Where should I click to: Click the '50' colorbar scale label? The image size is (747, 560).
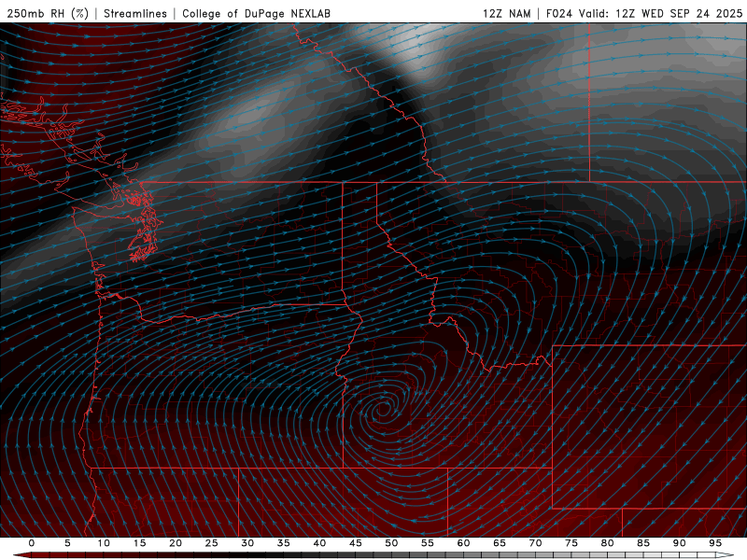(391, 543)
